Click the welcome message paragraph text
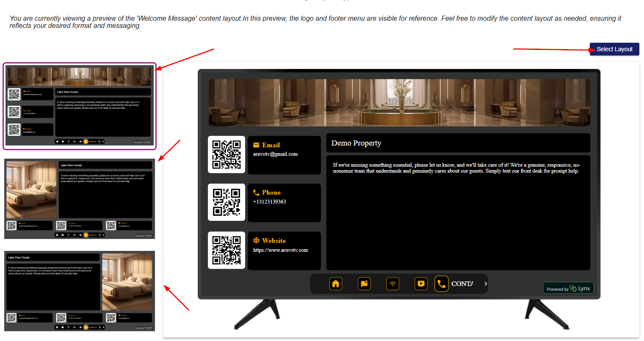Image resolution: width=644 pixels, height=341 pixels. click(x=456, y=168)
